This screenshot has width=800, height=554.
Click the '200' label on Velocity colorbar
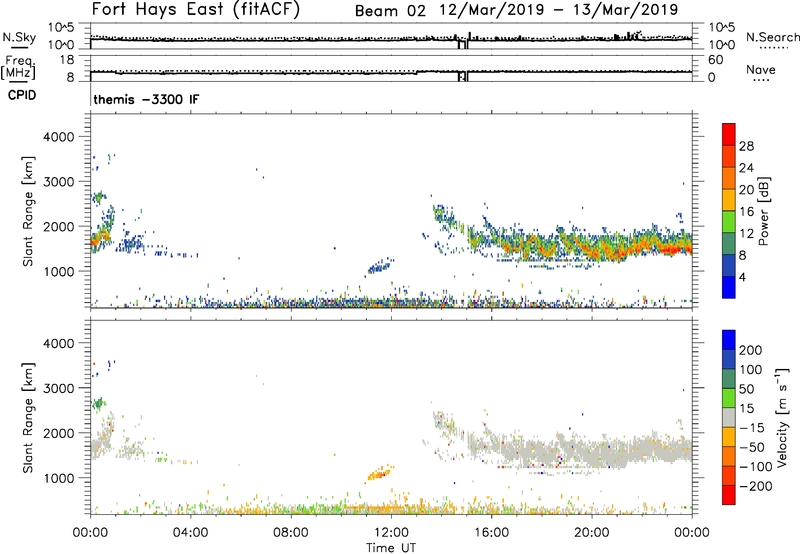point(751,350)
